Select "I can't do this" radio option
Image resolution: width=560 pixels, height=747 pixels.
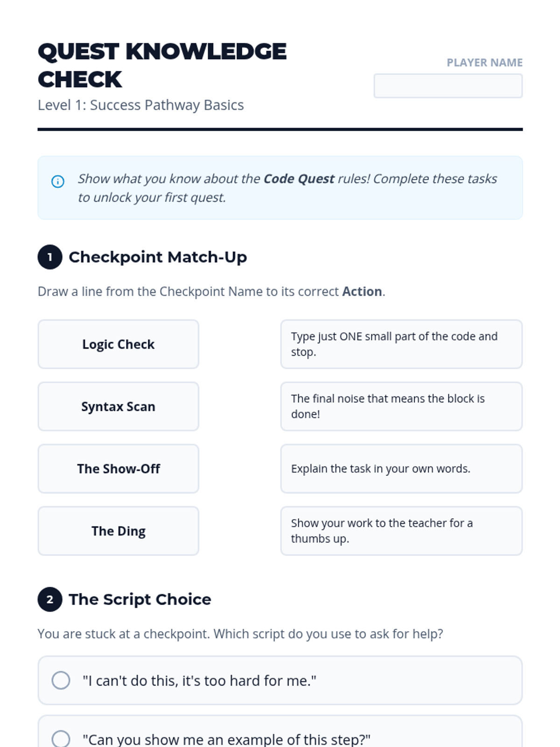(x=61, y=680)
